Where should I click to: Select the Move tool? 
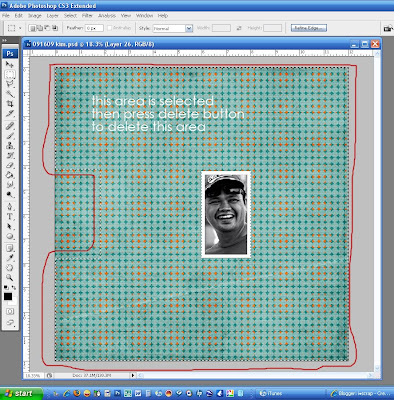coord(10,65)
